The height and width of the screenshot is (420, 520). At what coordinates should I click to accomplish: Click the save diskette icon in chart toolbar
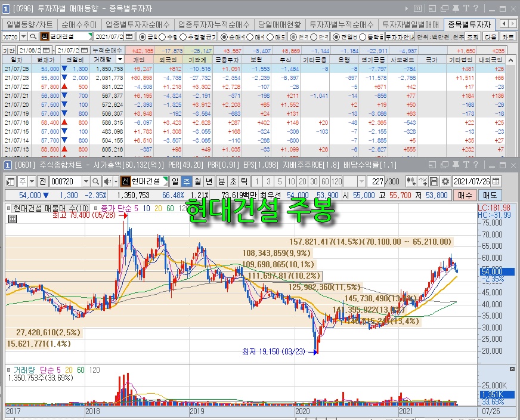(434, 181)
